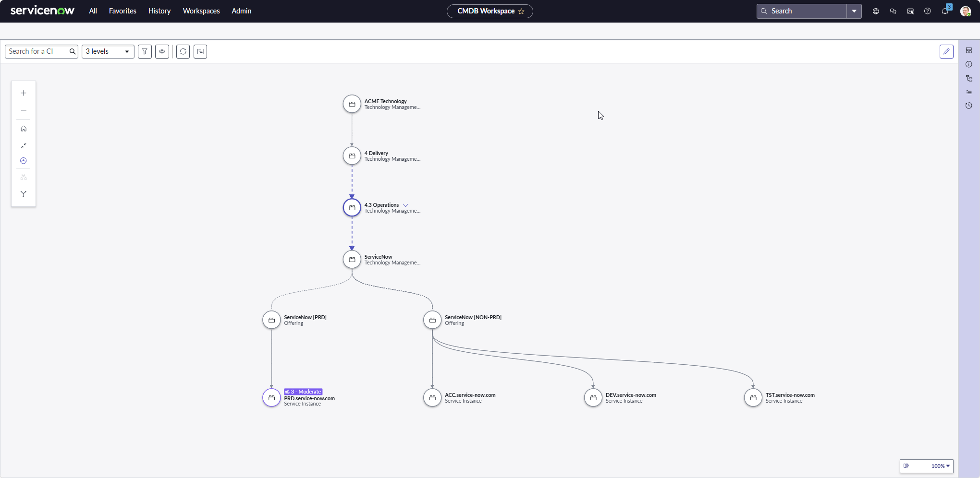Image resolution: width=980 pixels, height=478 pixels.
Task: Zoom in on the map canvas
Action: [x=23, y=93]
